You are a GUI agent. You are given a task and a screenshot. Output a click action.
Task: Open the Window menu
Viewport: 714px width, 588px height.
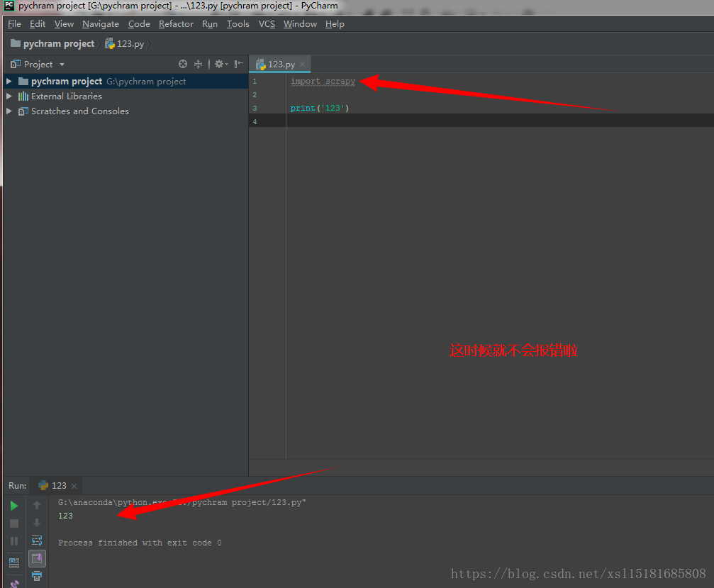tap(300, 24)
